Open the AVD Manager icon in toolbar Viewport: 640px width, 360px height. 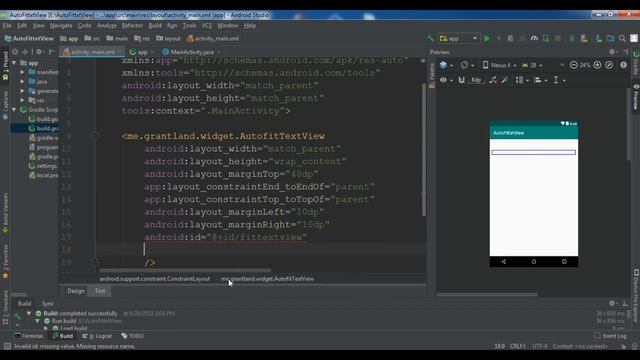coord(584,38)
